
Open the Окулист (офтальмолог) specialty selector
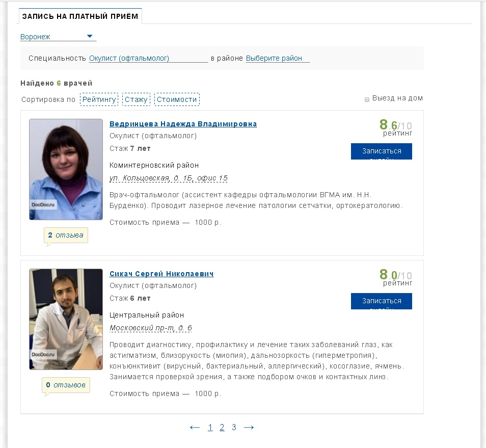coord(148,58)
